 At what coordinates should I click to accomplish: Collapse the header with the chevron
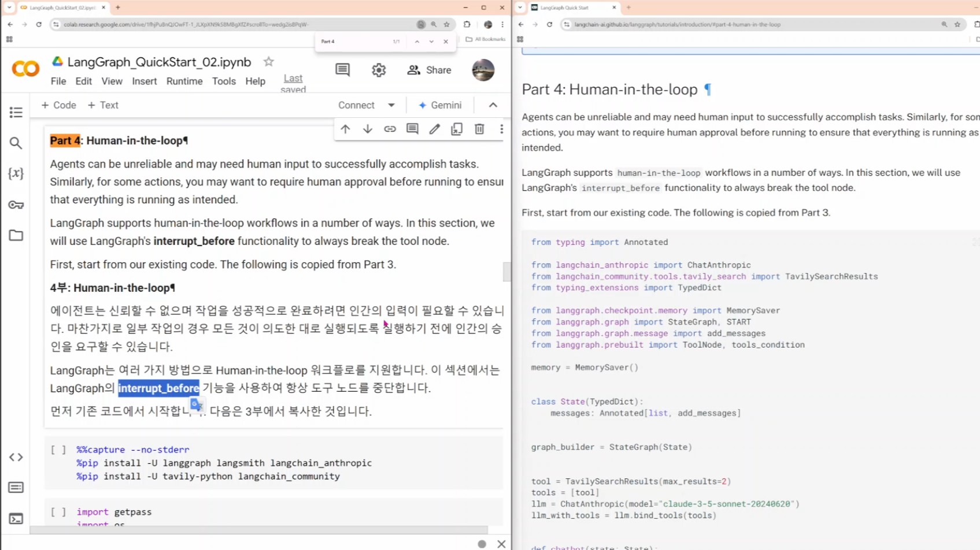pyautogui.click(x=493, y=105)
